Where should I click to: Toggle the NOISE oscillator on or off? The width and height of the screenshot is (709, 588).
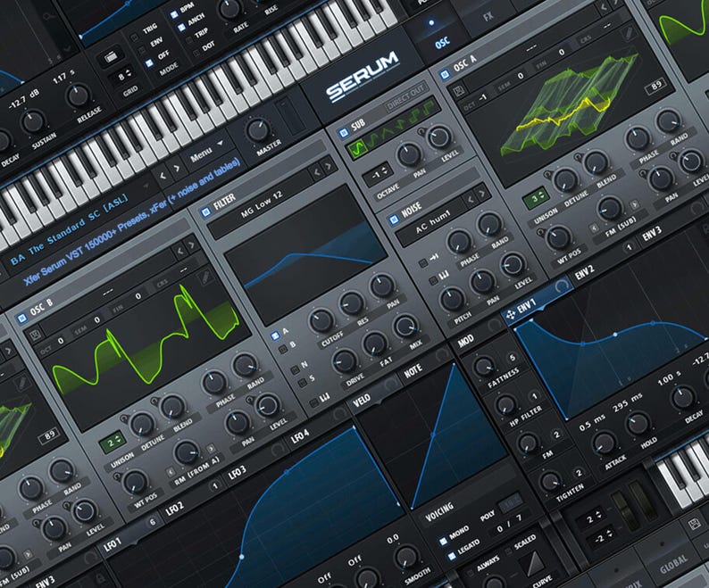click(394, 219)
